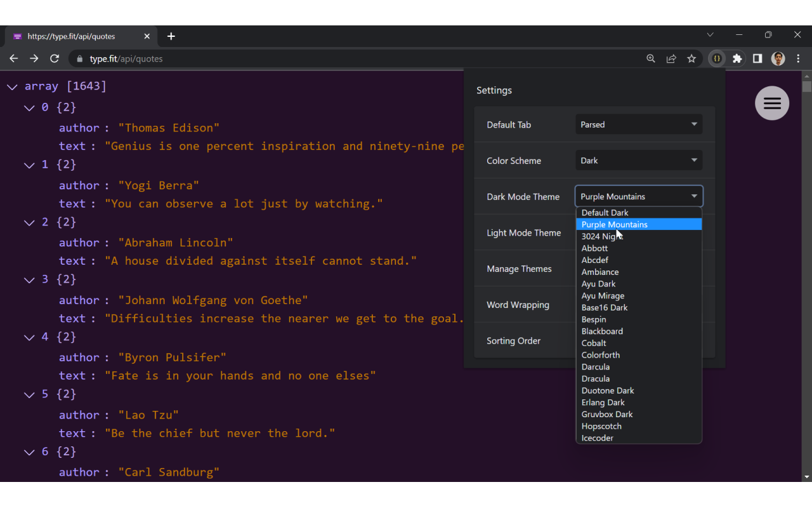Open a new browser tab
The height and width of the screenshot is (508, 812).
(171, 36)
